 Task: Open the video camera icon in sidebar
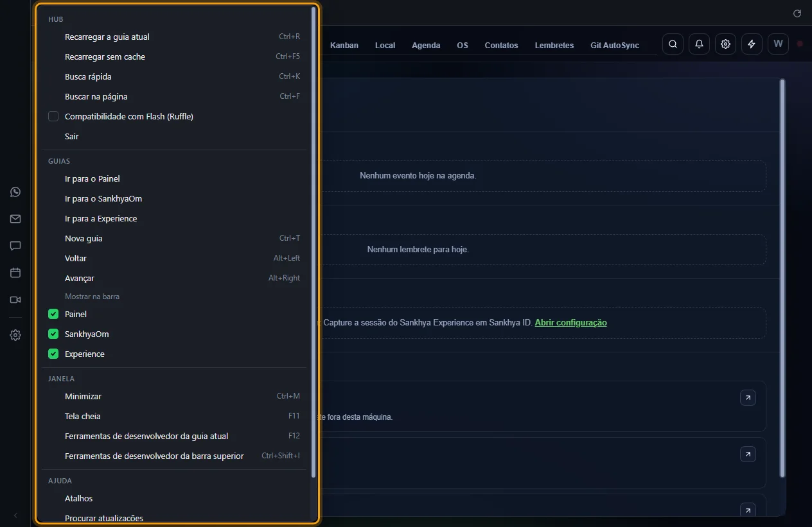point(15,300)
